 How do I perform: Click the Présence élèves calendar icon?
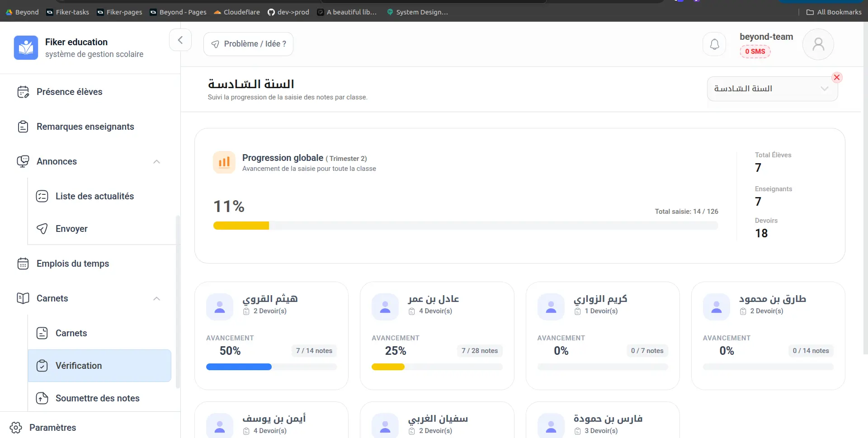[23, 92]
